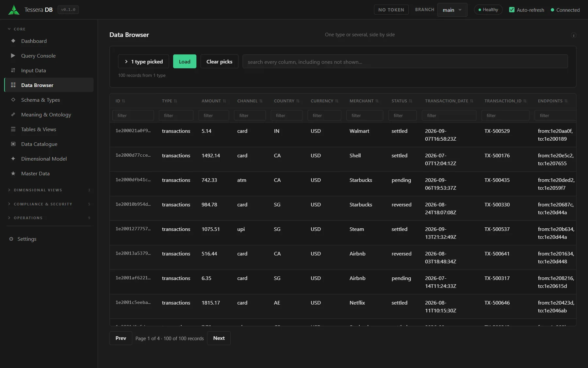Open the Dashboard page

click(x=49, y=41)
